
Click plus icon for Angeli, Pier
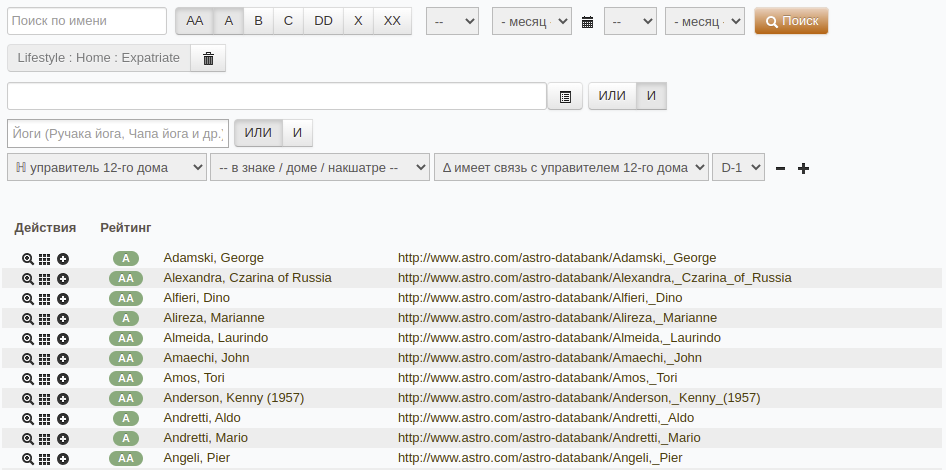coord(63,459)
